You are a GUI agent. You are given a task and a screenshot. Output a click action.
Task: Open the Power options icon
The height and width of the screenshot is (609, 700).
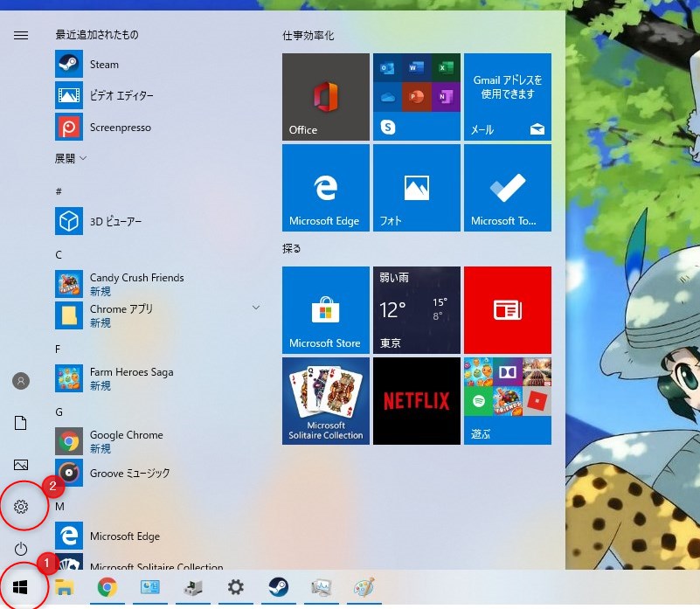[21, 549]
